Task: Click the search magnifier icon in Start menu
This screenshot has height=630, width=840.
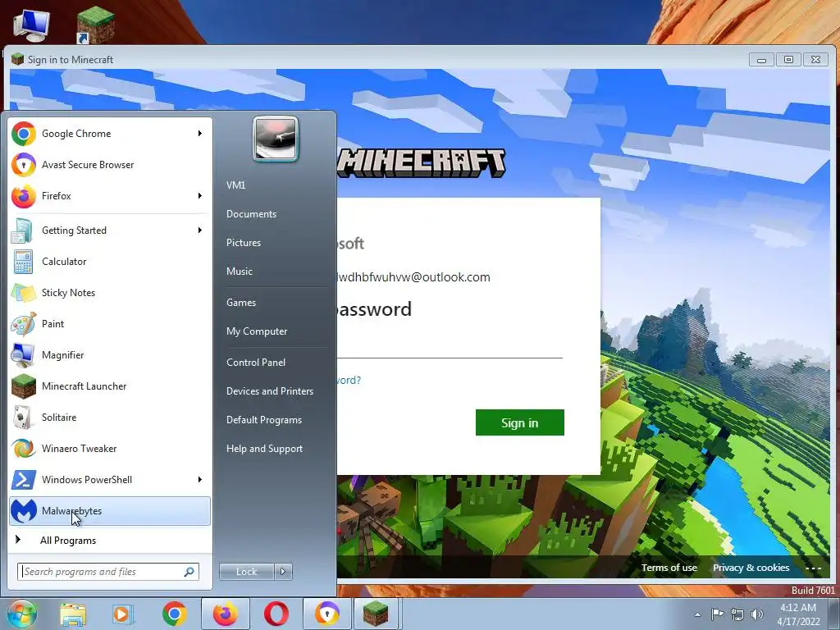Action: [189, 572]
